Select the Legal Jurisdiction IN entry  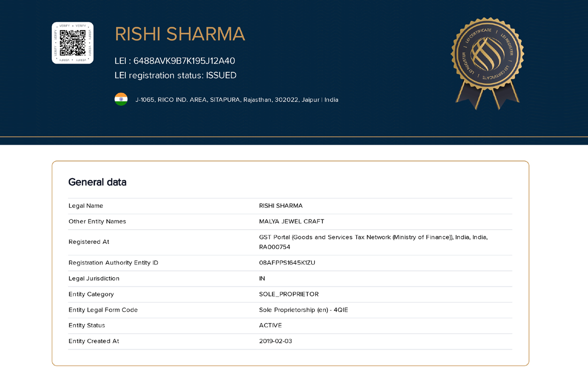[x=262, y=278]
